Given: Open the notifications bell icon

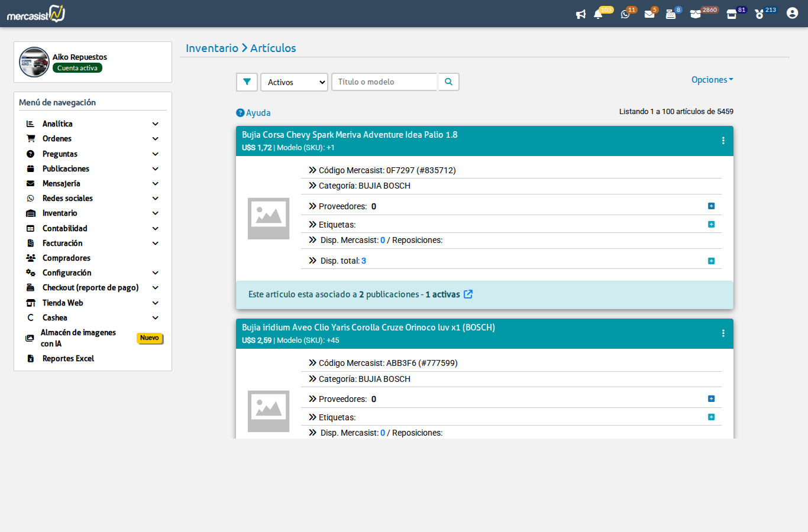Looking at the screenshot, I should (x=598, y=14).
